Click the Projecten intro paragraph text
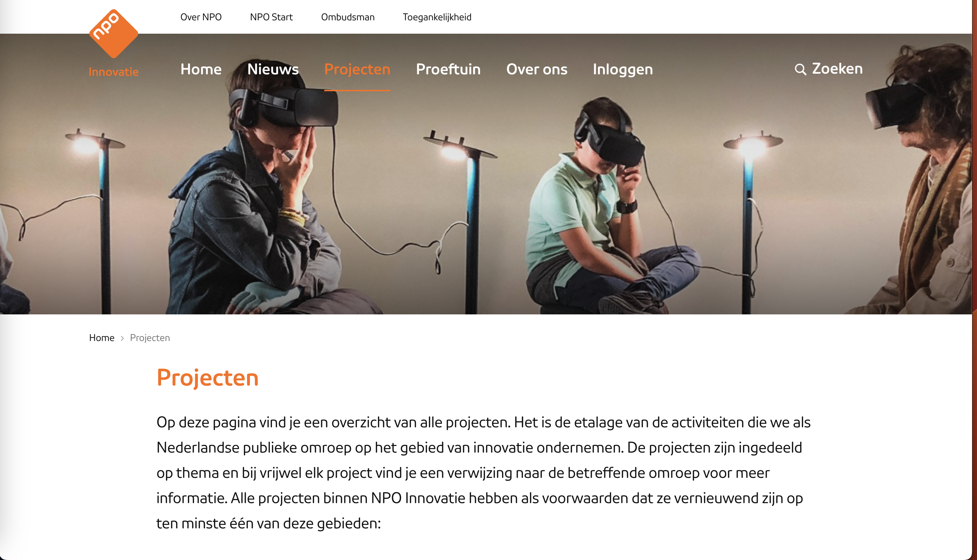Screen dimensions: 977x560 484,473
